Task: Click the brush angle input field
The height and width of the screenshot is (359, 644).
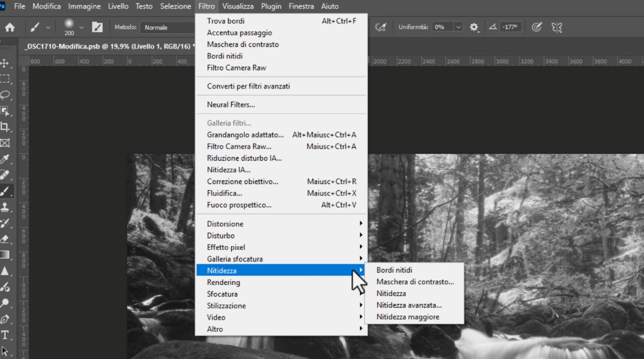Action: (x=510, y=27)
